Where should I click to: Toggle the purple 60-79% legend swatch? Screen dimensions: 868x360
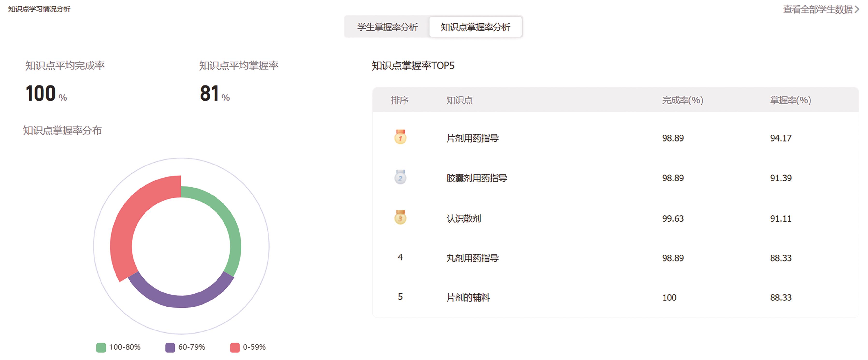(170, 347)
